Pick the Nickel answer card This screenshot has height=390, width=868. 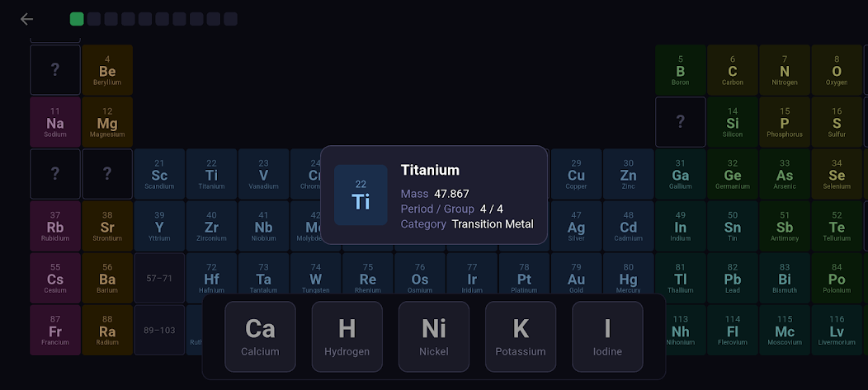[x=434, y=336]
